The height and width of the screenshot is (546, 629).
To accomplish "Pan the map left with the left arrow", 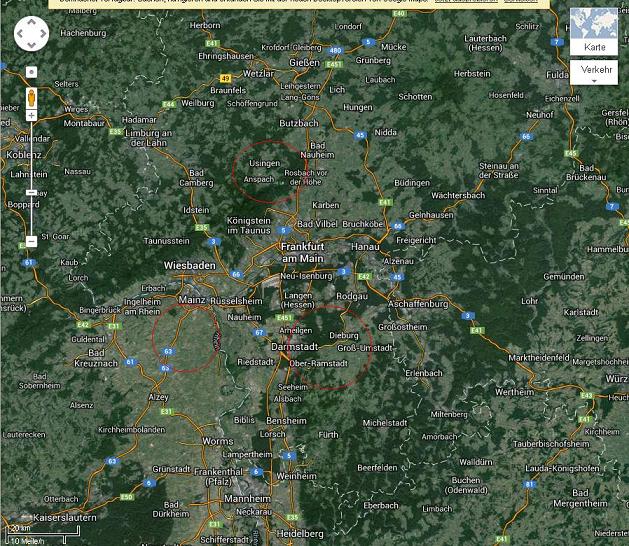I will pyautogui.click(x=20, y=34).
